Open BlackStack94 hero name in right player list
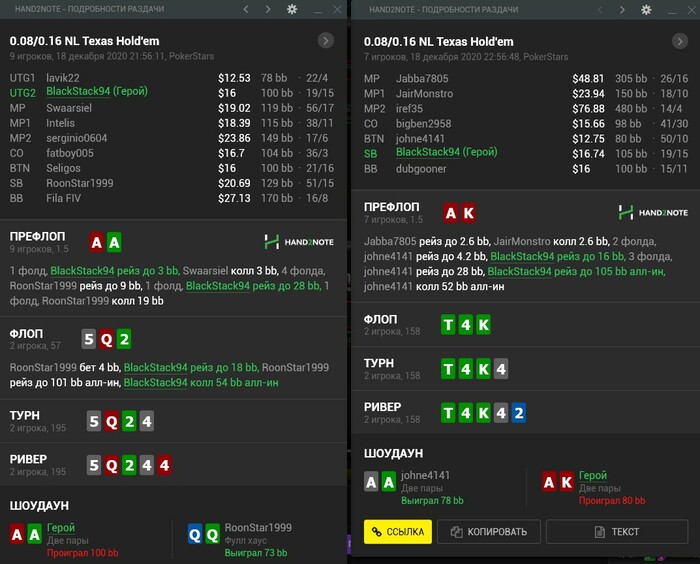700x564 pixels. click(x=446, y=152)
